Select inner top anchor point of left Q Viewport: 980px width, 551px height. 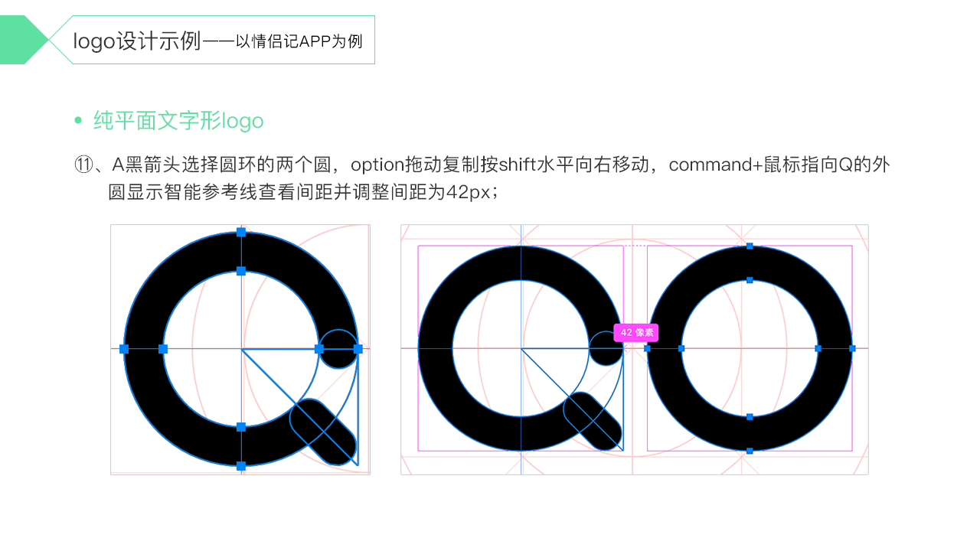click(x=241, y=271)
